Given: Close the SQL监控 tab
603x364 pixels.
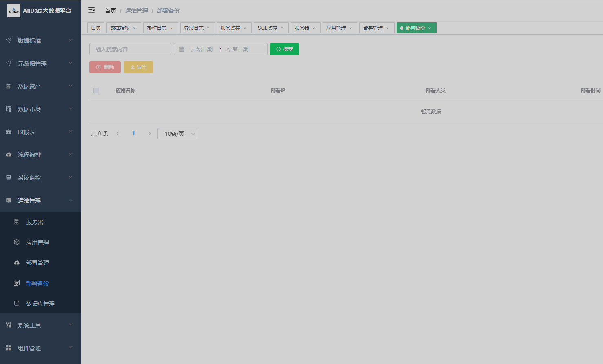Looking at the screenshot, I should click(282, 28).
